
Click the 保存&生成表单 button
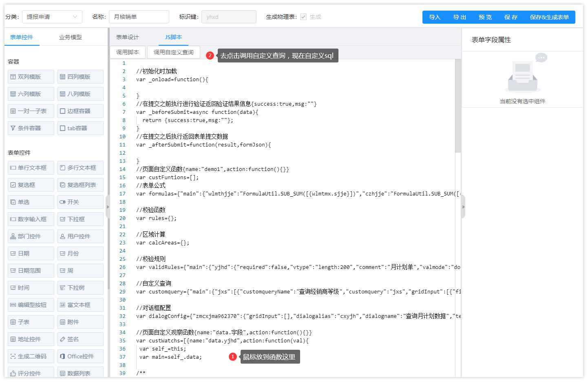coord(549,17)
